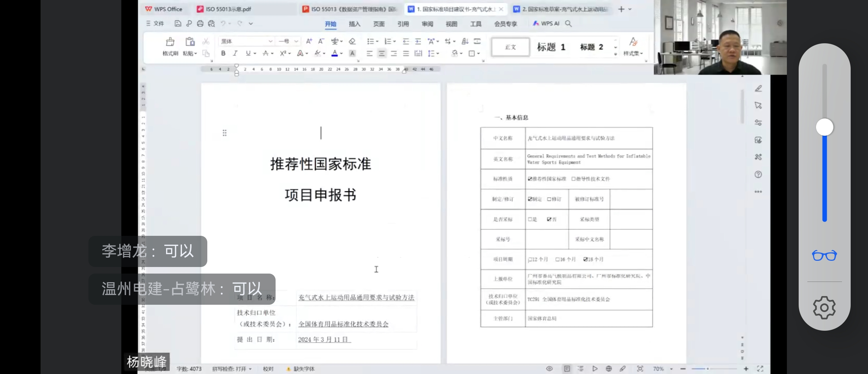Toggle the 16 个月 checkbox

tap(557, 259)
